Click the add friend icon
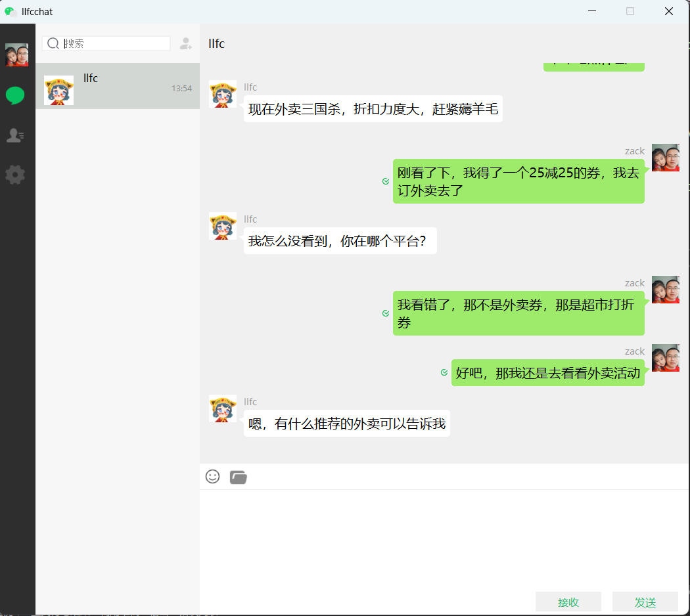690x616 pixels. tap(186, 43)
